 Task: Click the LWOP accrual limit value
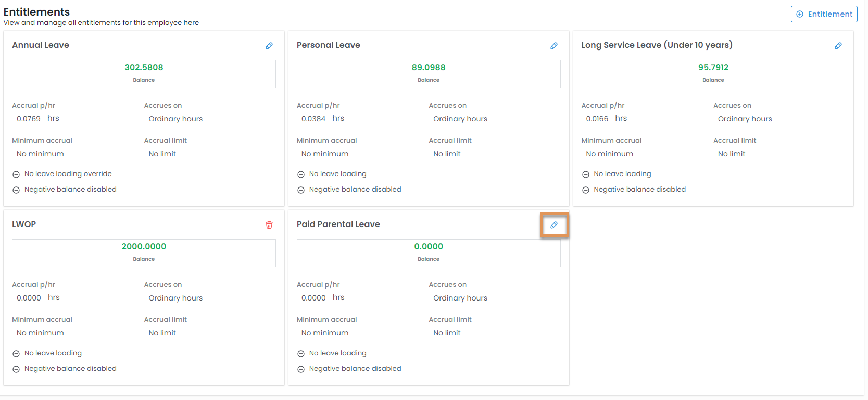click(162, 333)
